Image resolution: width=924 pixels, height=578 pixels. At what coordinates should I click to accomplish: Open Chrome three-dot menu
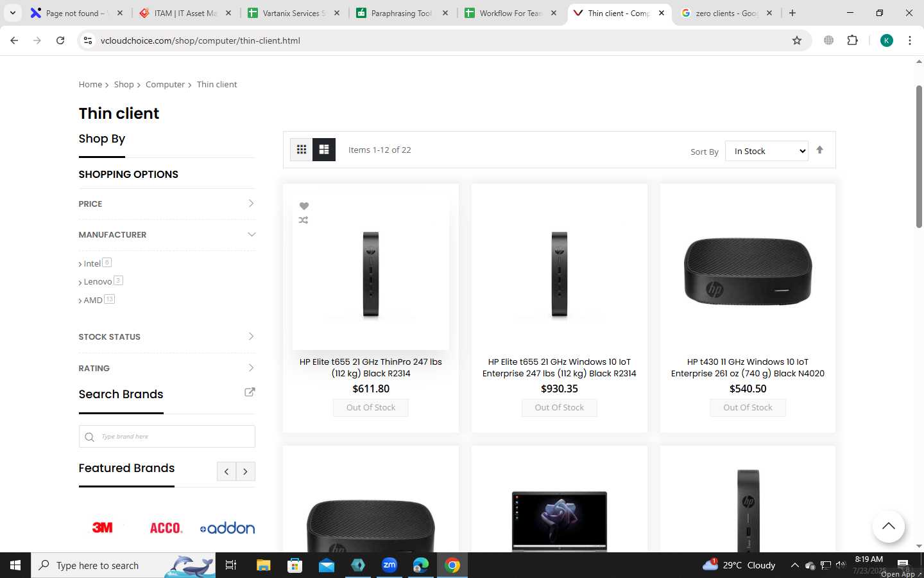(x=910, y=40)
